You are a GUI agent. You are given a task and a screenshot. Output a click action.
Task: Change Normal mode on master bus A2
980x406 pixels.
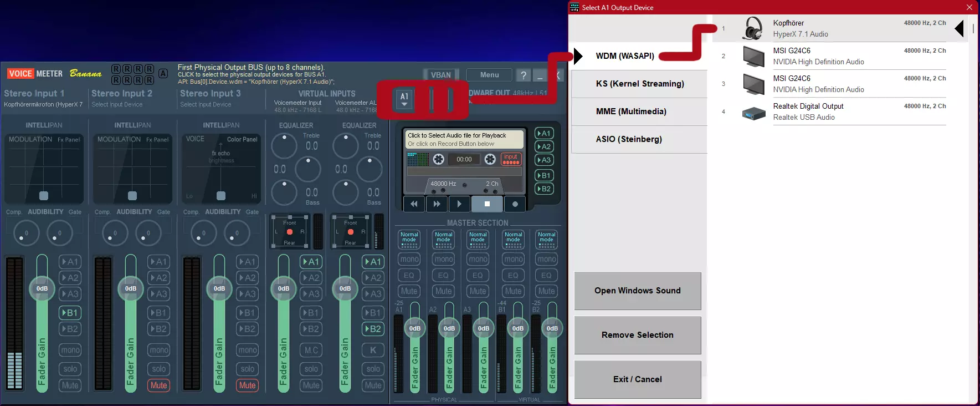point(444,240)
